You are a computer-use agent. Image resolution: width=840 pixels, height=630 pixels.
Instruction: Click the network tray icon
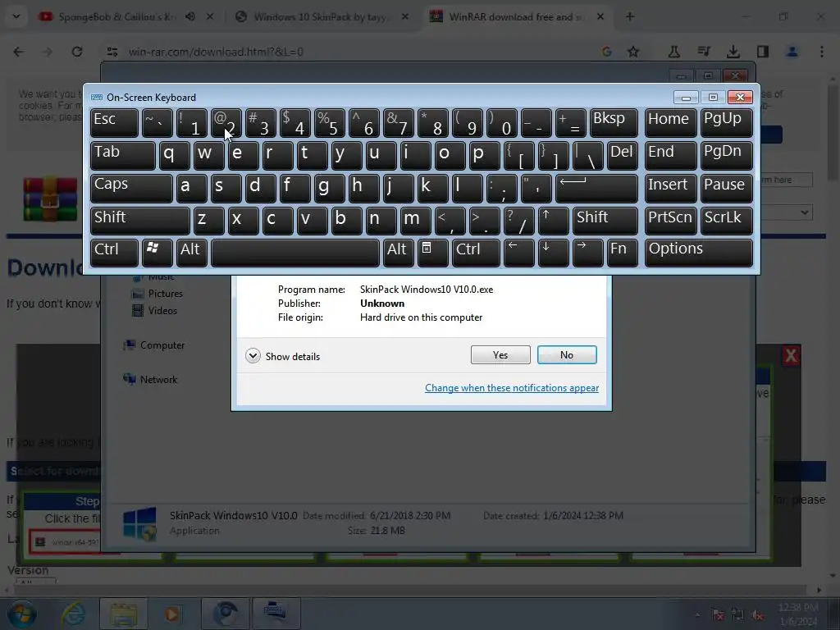tap(738, 614)
